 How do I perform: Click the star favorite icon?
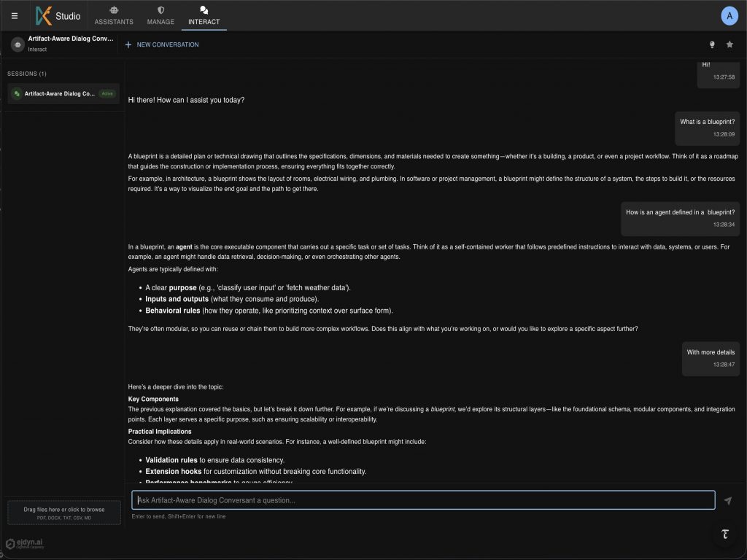click(x=729, y=44)
